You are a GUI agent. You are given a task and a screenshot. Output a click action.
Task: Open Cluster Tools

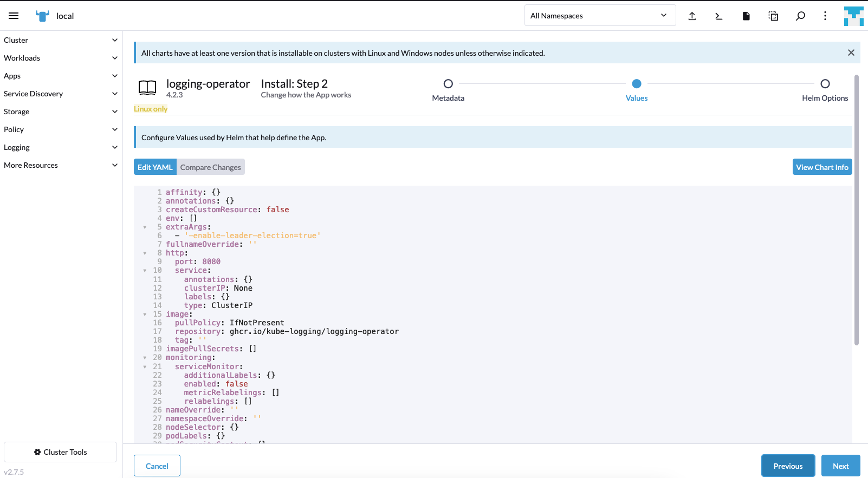(x=60, y=452)
